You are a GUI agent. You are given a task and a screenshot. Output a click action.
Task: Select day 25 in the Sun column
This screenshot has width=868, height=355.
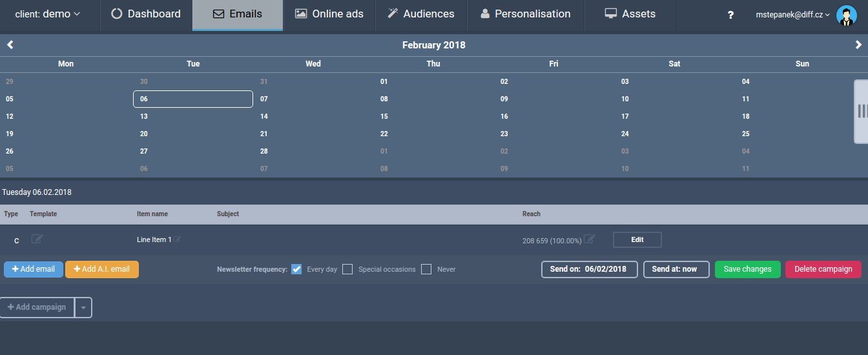[x=746, y=134]
